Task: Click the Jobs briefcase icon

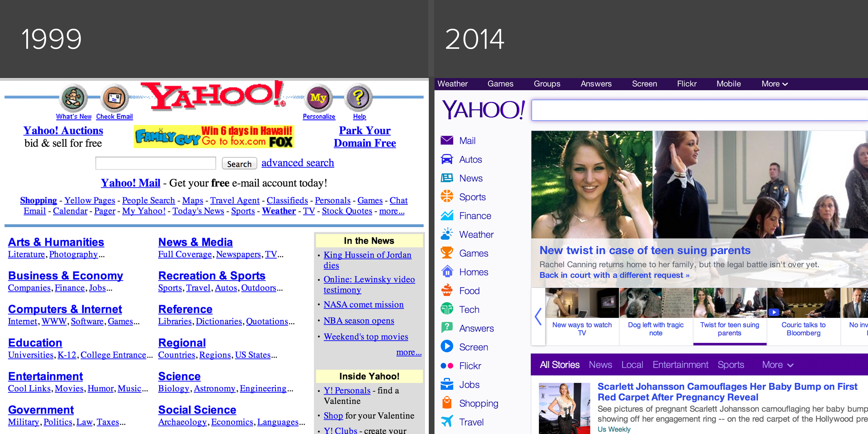Action: tap(447, 384)
